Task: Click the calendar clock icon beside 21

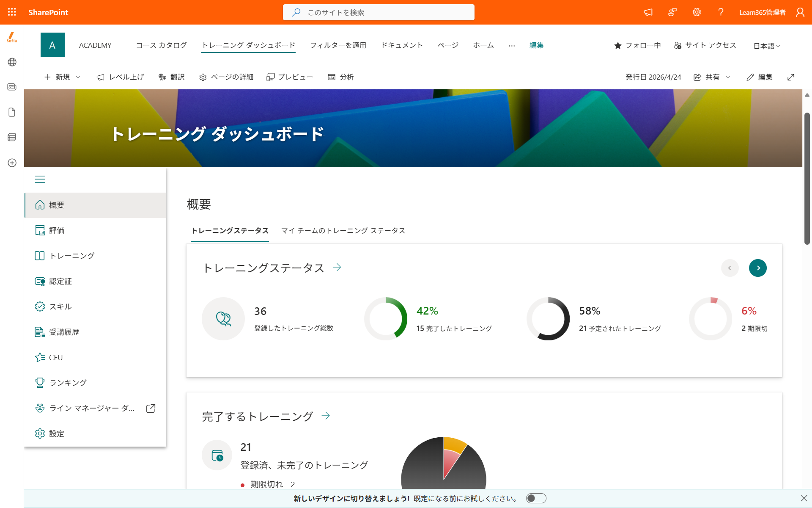Action: 217,455
